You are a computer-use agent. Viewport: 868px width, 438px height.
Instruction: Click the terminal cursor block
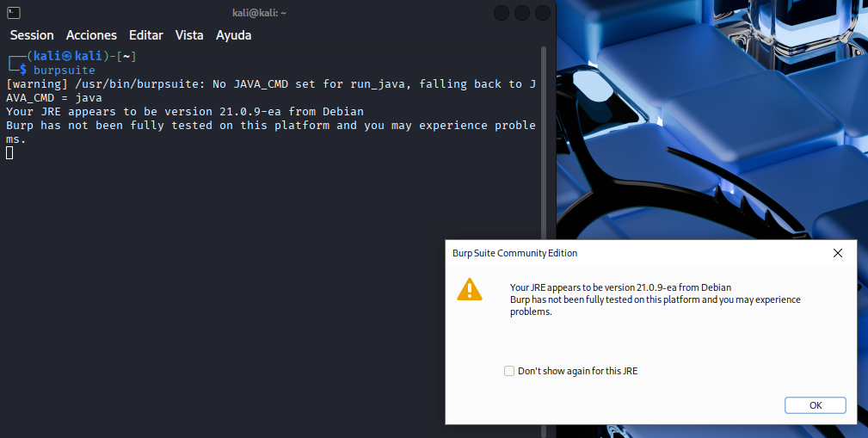coord(9,152)
